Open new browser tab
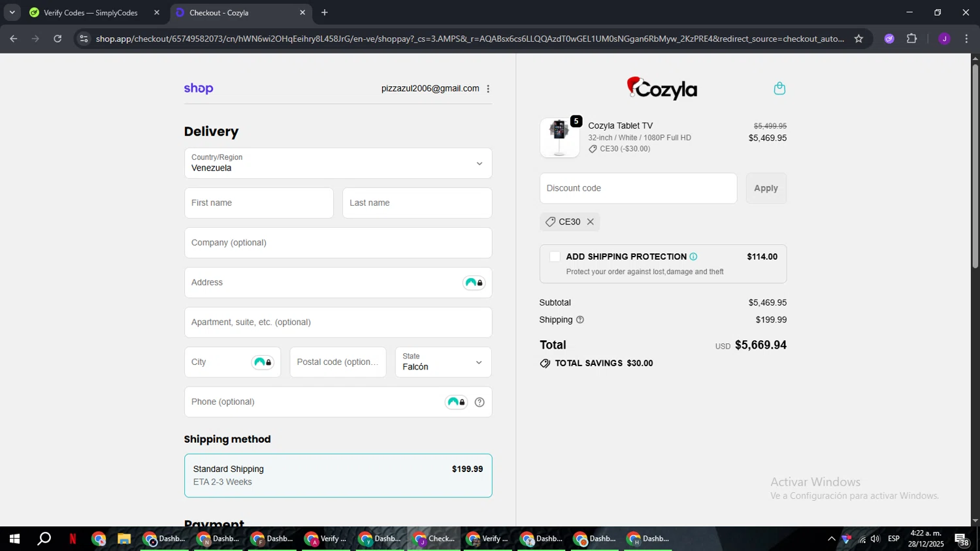The height and width of the screenshot is (551, 980). pos(325,12)
